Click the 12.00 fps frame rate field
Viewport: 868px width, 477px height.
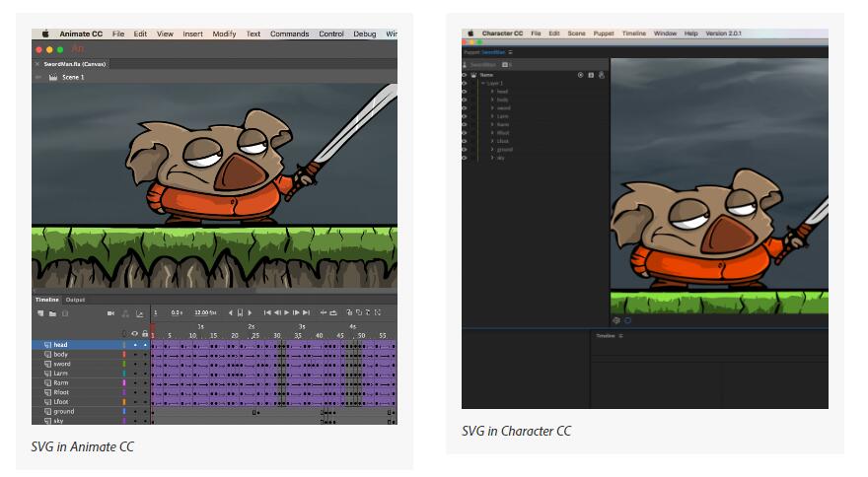205,312
